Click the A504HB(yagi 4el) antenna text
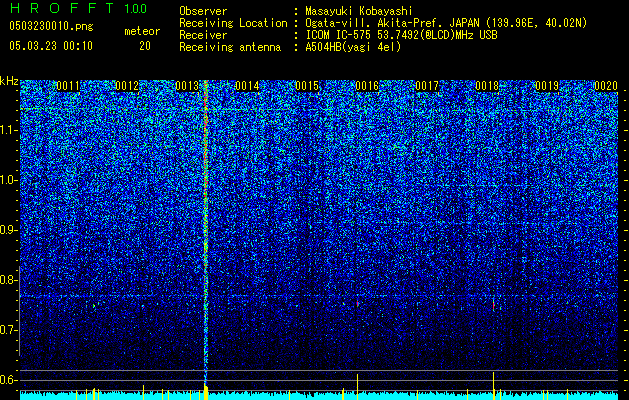The height and width of the screenshot is (400, 629). (353, 47)
